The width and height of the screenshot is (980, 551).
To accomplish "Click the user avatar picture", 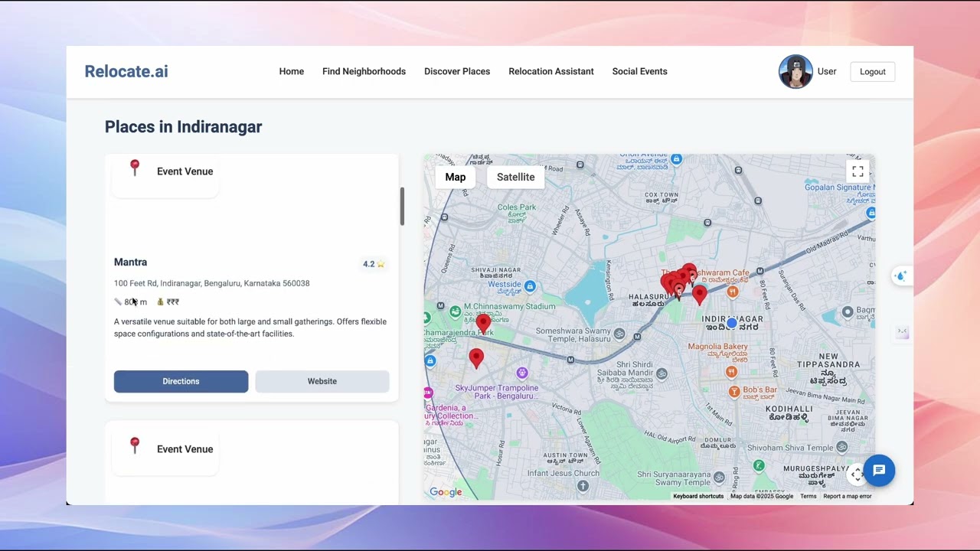I will 795,71.
